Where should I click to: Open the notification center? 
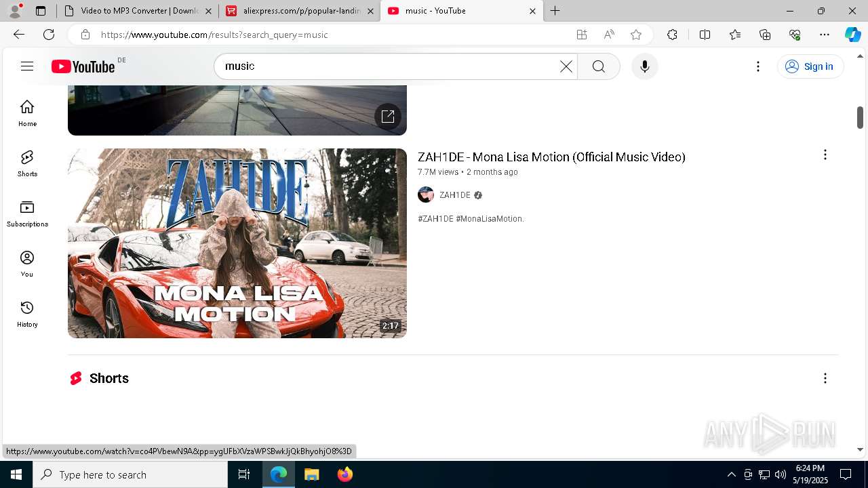coord(846,474)
